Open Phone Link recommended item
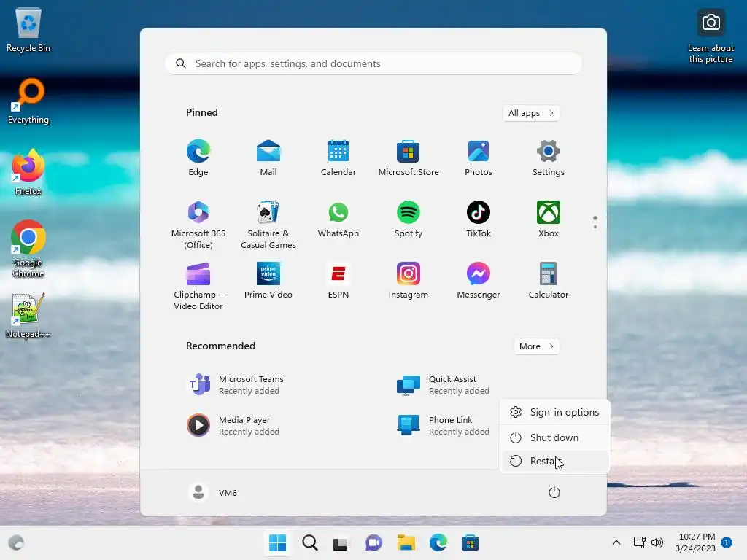747x560 pixels. tap(443, 426)
